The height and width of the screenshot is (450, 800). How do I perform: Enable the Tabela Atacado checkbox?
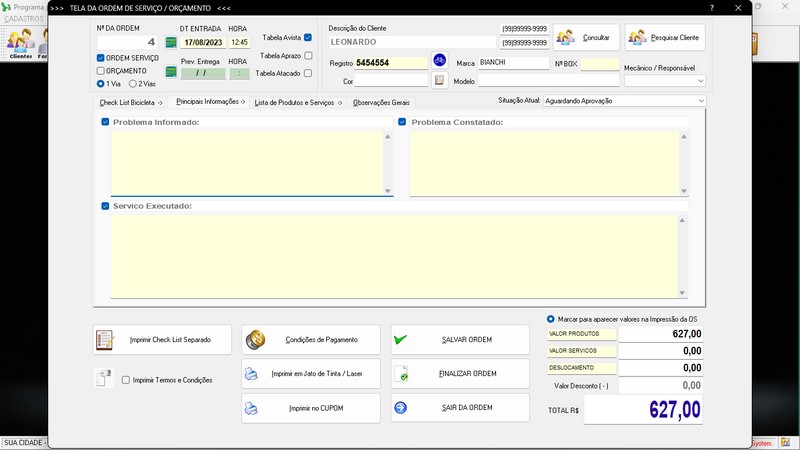click(x=308, y=73)
